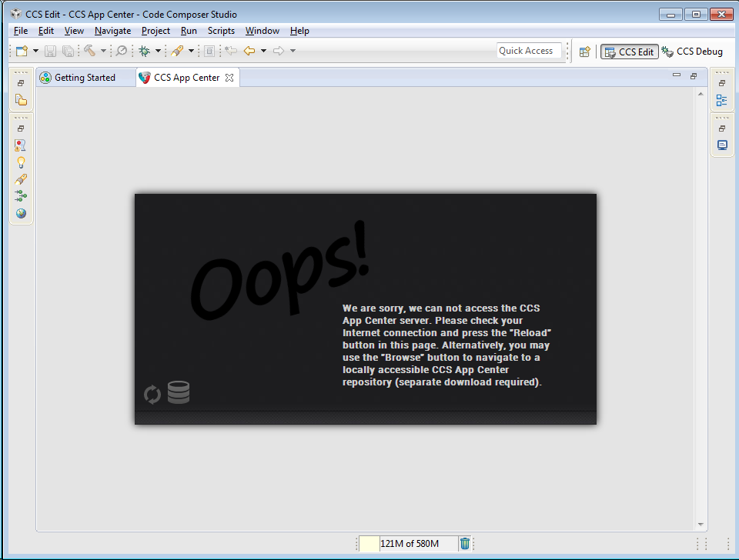Viewport: 739px width, 560px height.
Task: Open the Console view icon on right sidebar
Action: click(722, 145)
